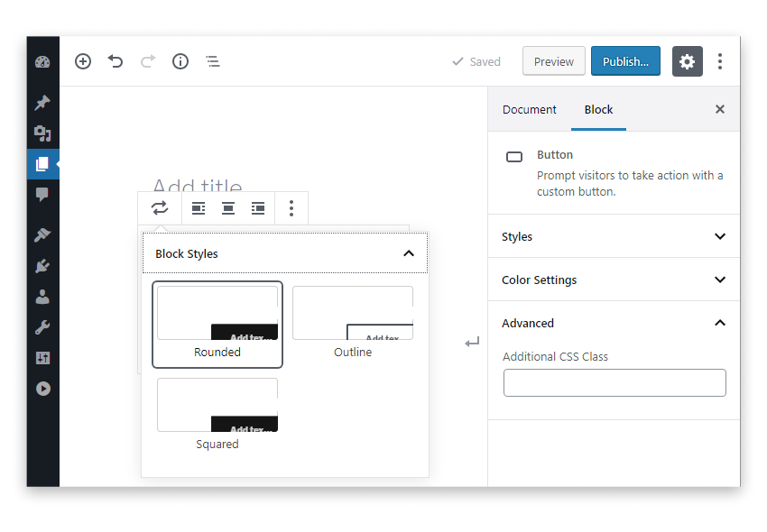Align the button block left
This screenshot has height=532, width=767.
coord(199,208)
